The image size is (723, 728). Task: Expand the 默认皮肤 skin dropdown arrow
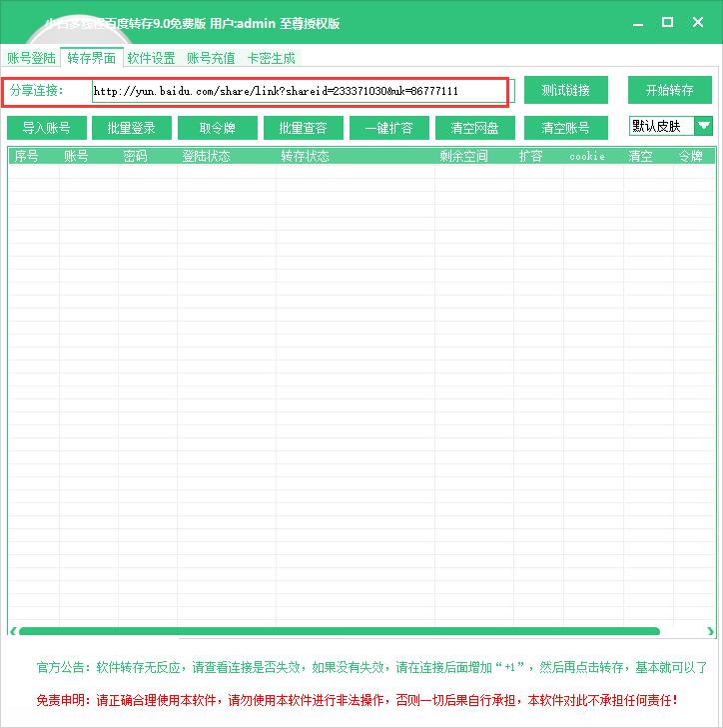click(x=703, y=126)
